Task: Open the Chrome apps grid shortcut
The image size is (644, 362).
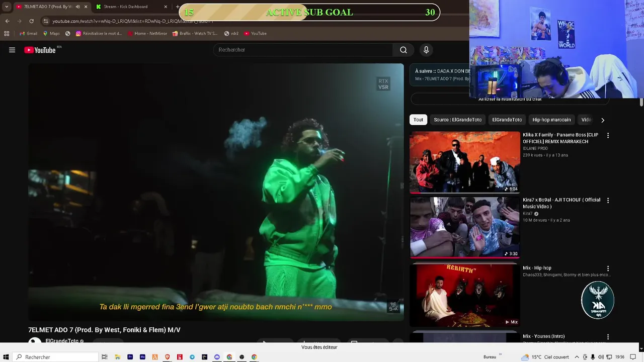Action: [7, 34]
